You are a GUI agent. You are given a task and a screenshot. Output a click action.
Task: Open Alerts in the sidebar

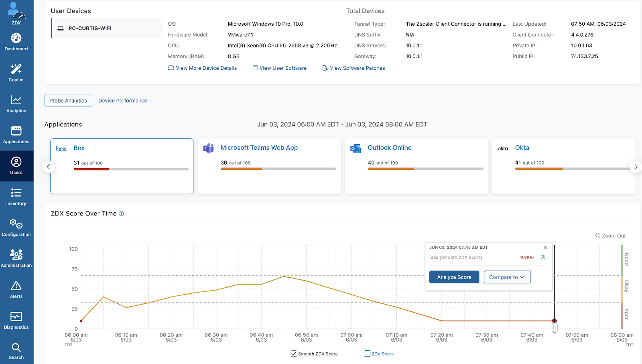pos(16,290)
